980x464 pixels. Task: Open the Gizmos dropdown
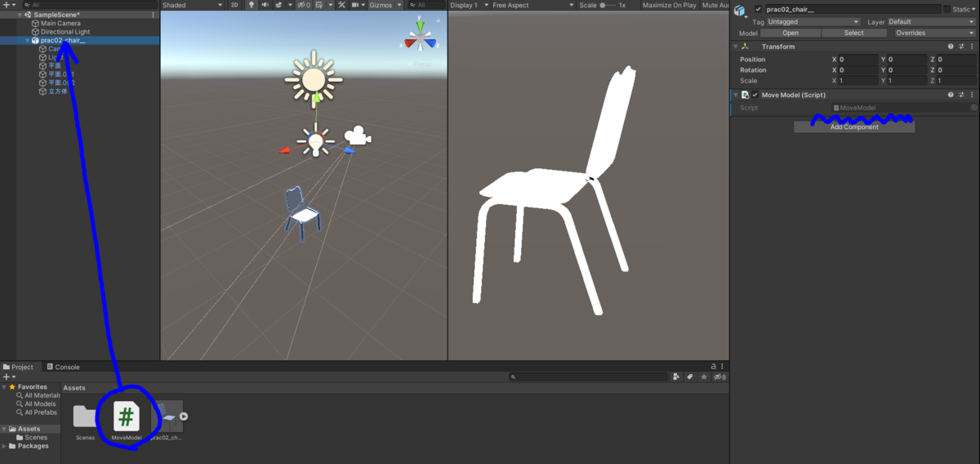383,5
